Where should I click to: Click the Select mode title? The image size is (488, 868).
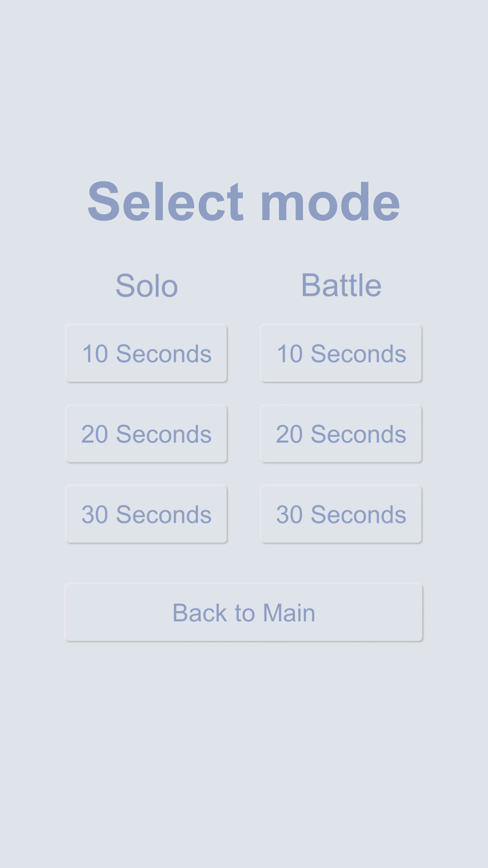pyautogui.click(x=244, y=202)
